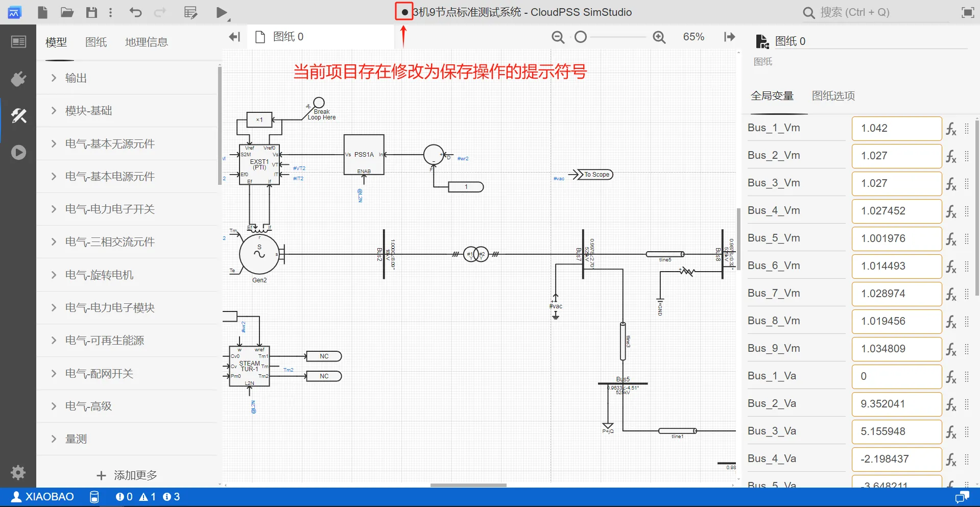Viewport: 980px width, 507px height.
Task: Collapse the right properties panel
Action: pos(730,37)
